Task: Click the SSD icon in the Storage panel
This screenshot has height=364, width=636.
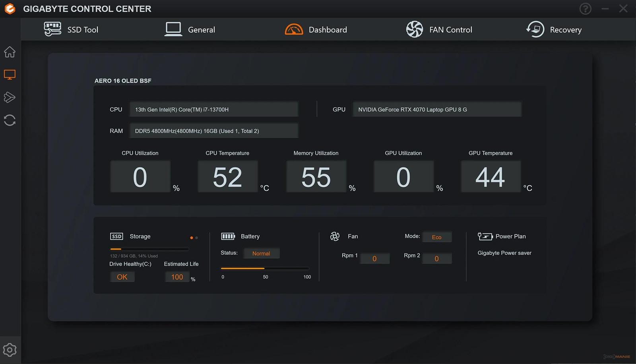Action: pos(116,236)
